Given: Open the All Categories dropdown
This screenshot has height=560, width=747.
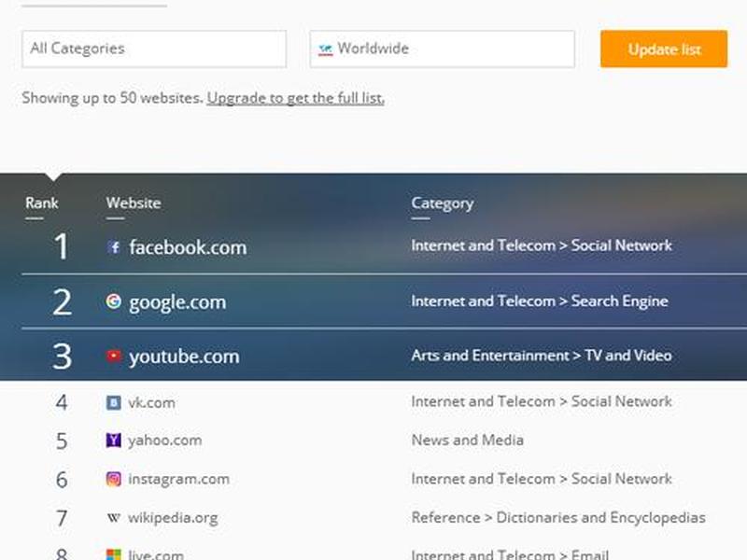Looking at the screenshot, I should (154, 49).
